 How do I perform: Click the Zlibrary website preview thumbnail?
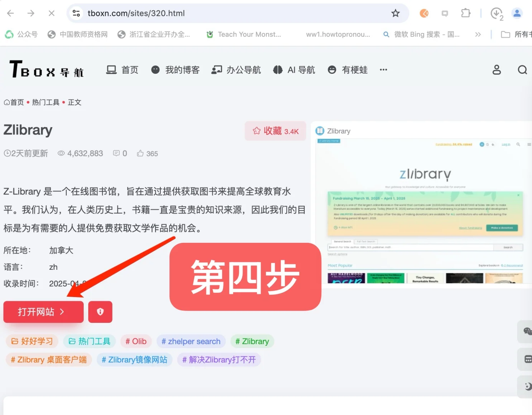[x=423, y=211]
